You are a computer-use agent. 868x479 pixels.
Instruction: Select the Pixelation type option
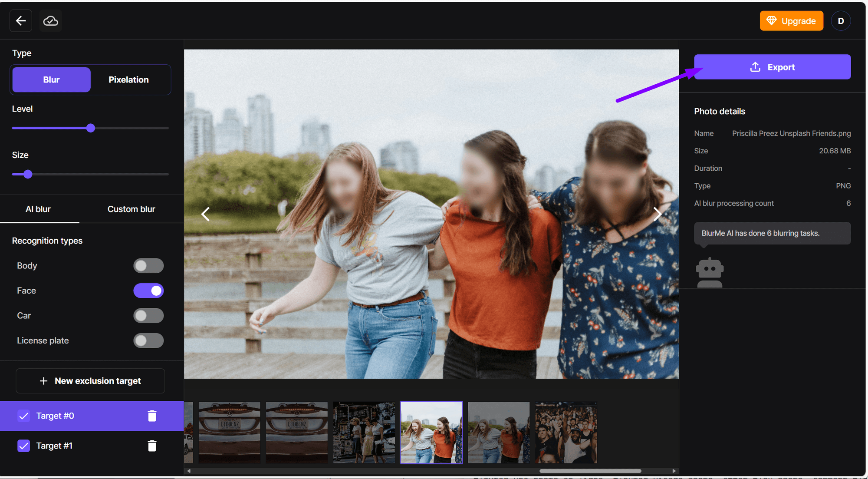pos(128,80)
